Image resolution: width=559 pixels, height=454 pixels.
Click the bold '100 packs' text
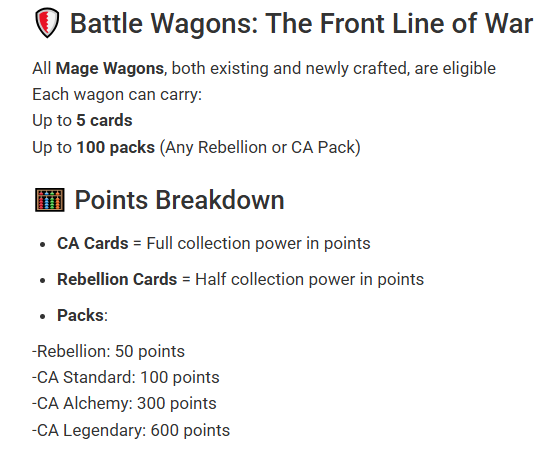tap(116, 147)
